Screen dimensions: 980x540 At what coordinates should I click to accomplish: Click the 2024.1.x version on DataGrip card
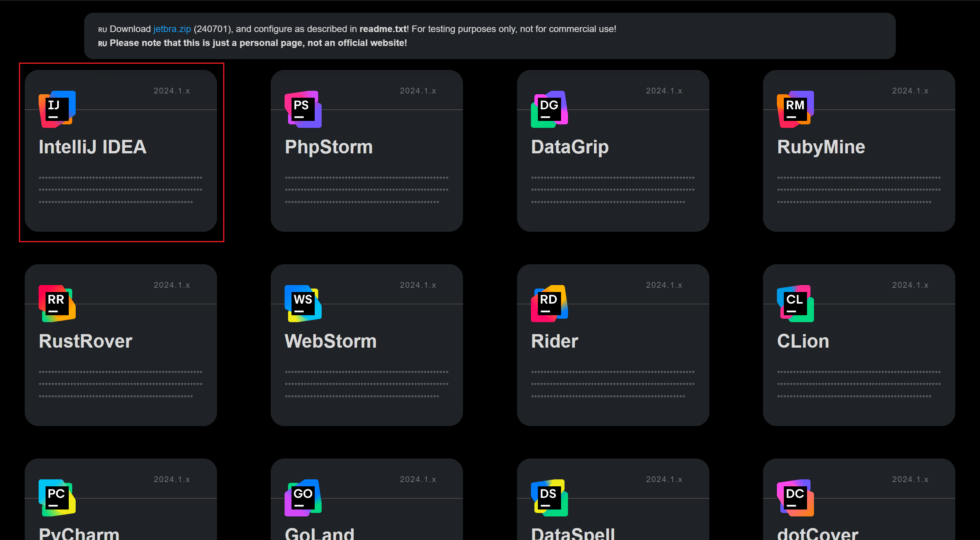[664, 91]
